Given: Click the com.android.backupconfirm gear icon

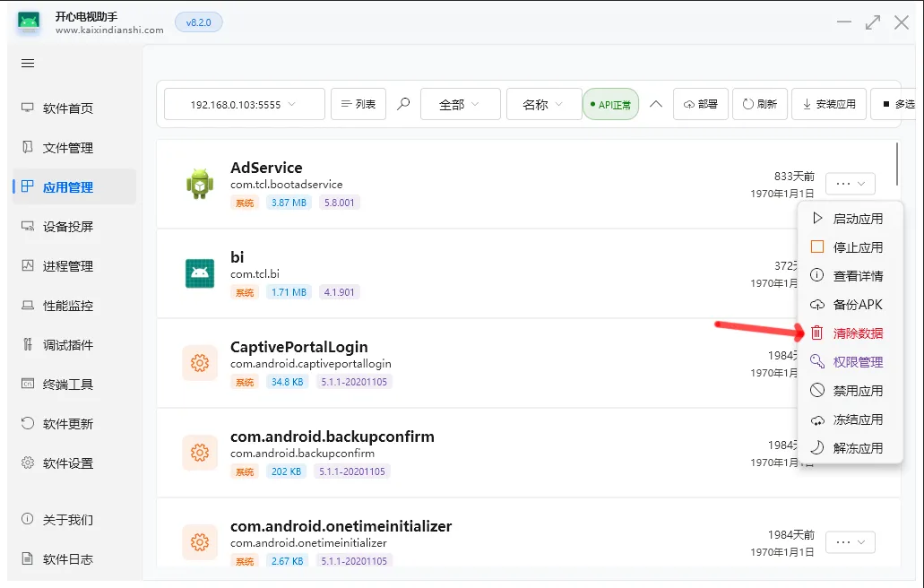Looking at the screenshot, I should [200, 453].
